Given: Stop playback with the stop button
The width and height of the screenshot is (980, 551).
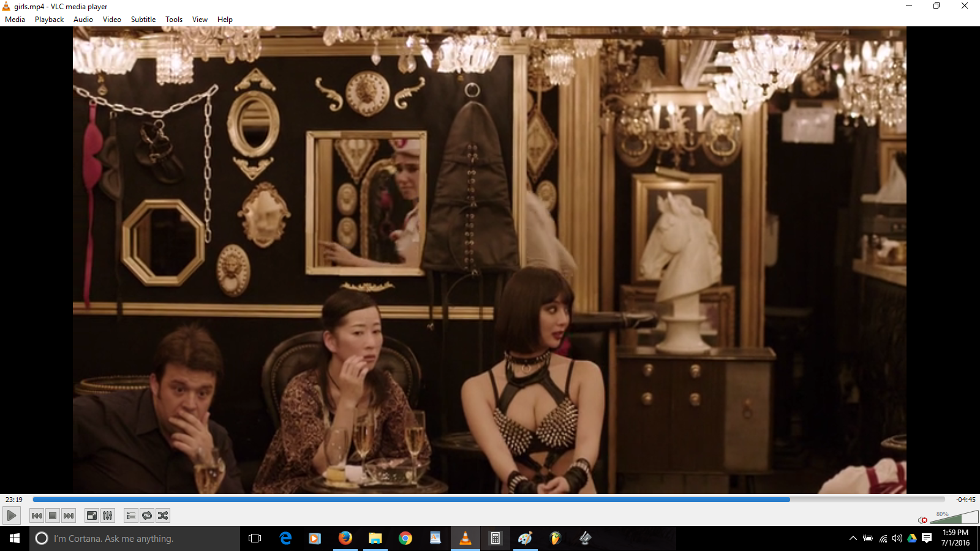Looking at the screenshot, I should click(53, 515).
